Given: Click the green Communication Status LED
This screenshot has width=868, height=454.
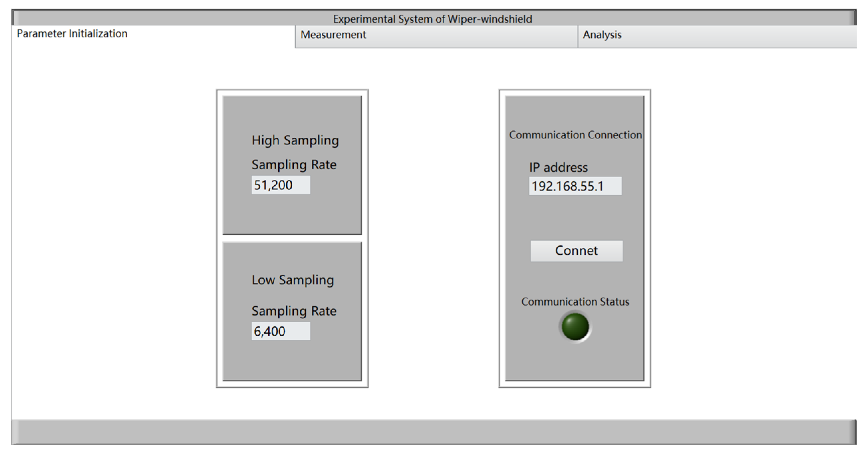Looking at the screenshot, I should pos(575,326).
